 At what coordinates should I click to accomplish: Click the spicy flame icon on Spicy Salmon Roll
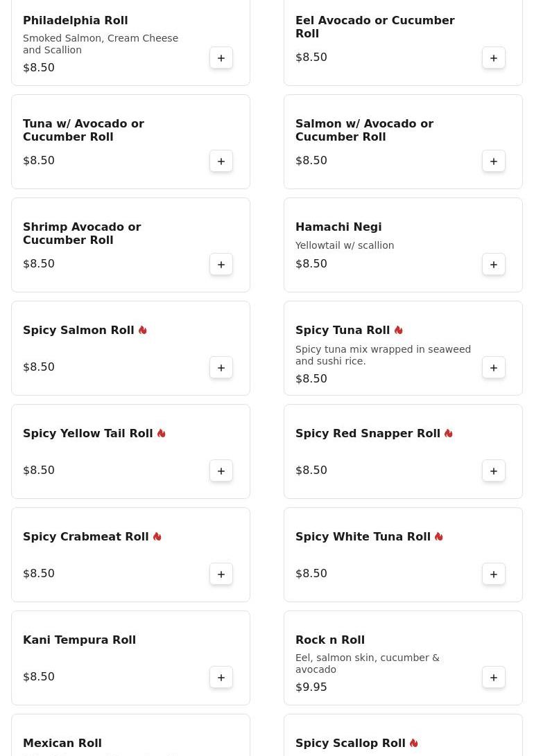[x=143, y=331]
